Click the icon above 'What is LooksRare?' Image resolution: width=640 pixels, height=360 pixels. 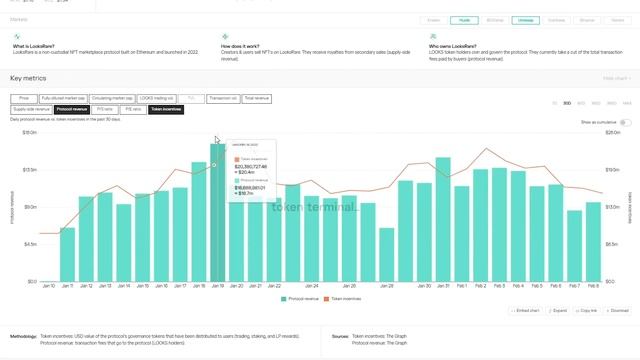[17, 37]
